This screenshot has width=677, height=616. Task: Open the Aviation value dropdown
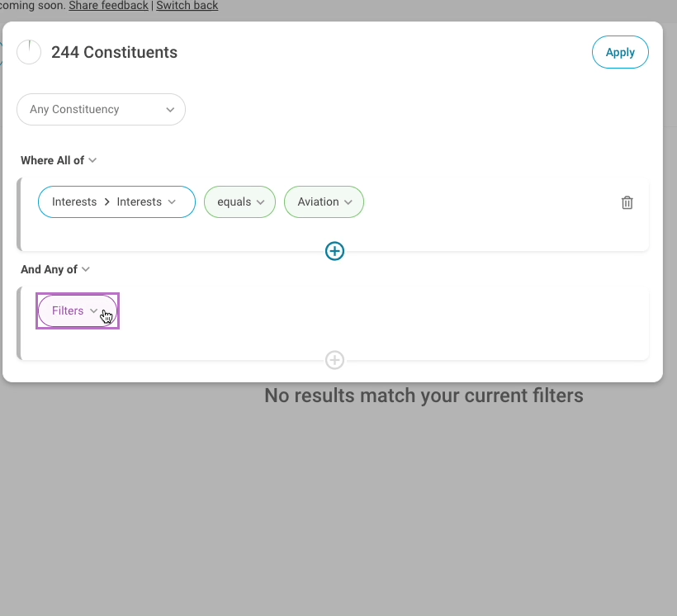tap(324, 202)
